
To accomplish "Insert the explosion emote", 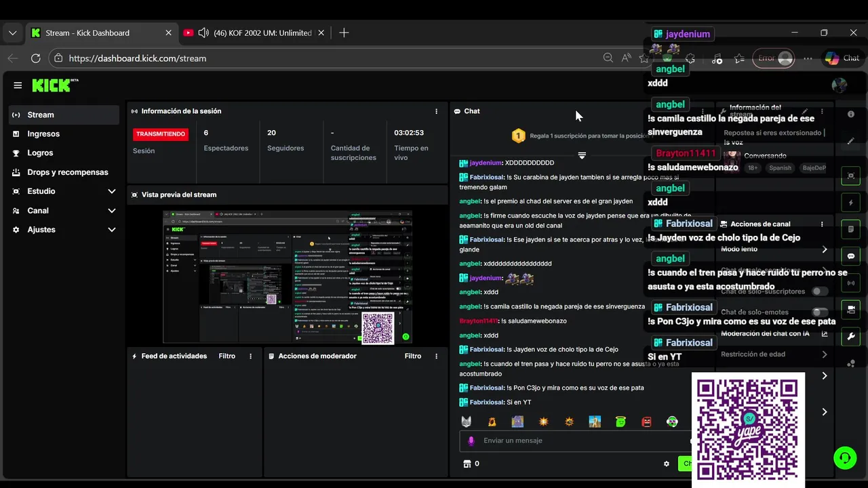I will click(x=543, y=422).
